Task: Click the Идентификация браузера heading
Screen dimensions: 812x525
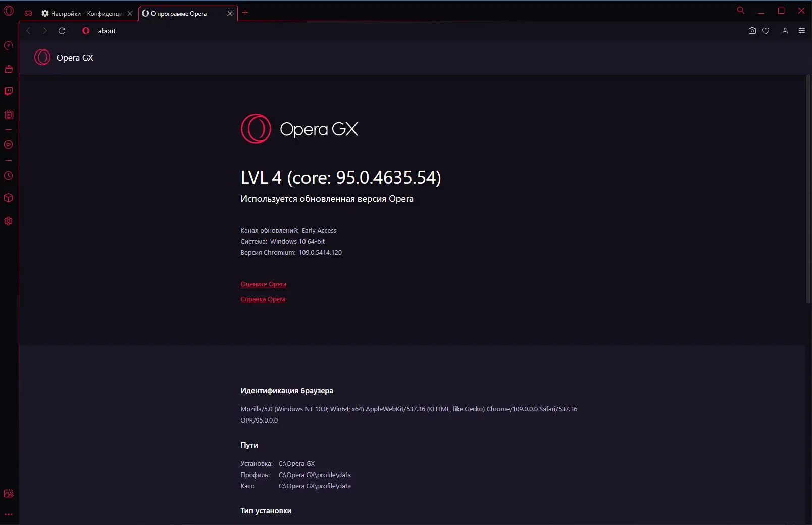Action: click(287, 391)
